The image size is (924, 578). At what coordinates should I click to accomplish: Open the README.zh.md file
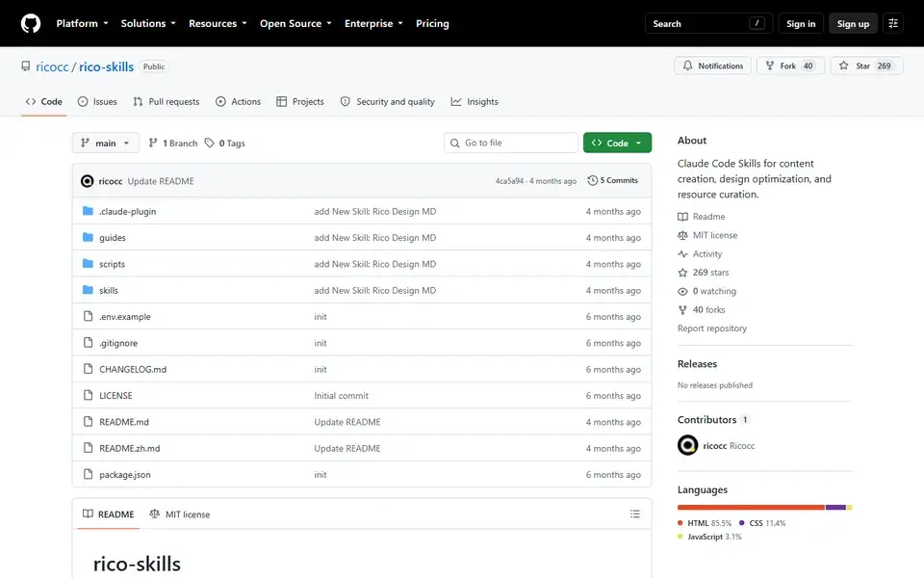130,448
